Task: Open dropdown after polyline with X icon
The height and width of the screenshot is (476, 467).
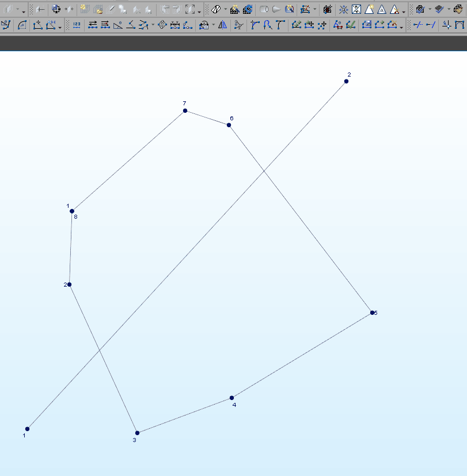Action: pos(401,27)
